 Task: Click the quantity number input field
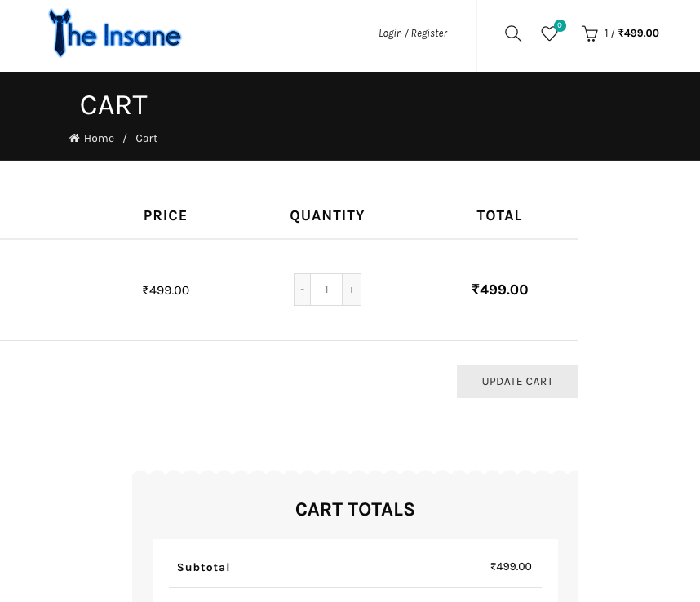(326, 290)
